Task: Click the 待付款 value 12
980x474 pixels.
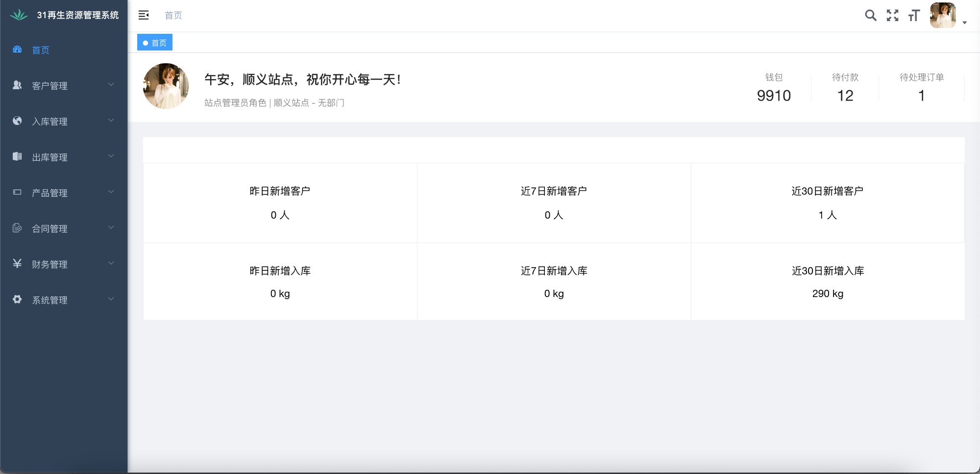Action: (x=845, y=96)
